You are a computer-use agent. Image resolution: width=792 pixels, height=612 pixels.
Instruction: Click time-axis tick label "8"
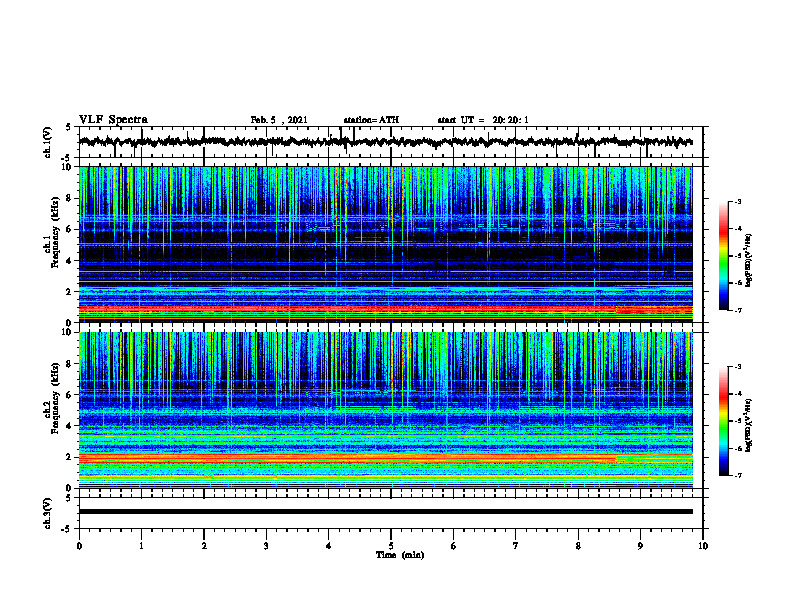coord(578,546)
